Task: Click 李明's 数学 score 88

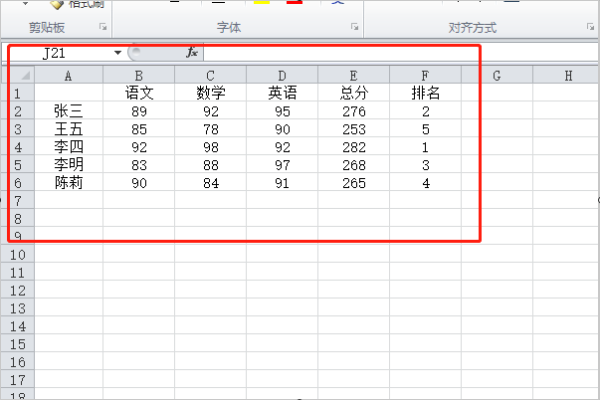Action: click(210, 165)
